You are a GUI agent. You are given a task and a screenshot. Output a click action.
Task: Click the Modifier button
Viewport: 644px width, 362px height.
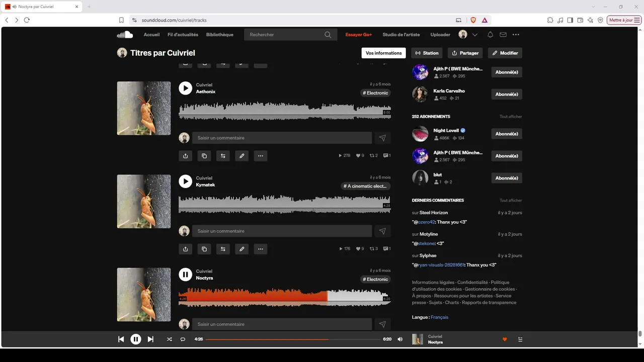505,53
